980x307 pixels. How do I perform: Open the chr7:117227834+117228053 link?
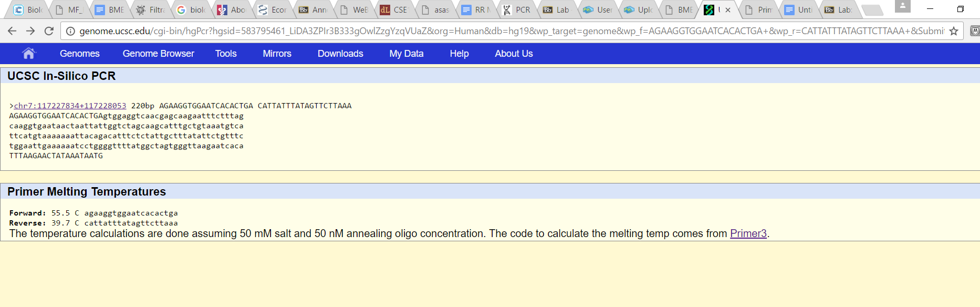70,106
